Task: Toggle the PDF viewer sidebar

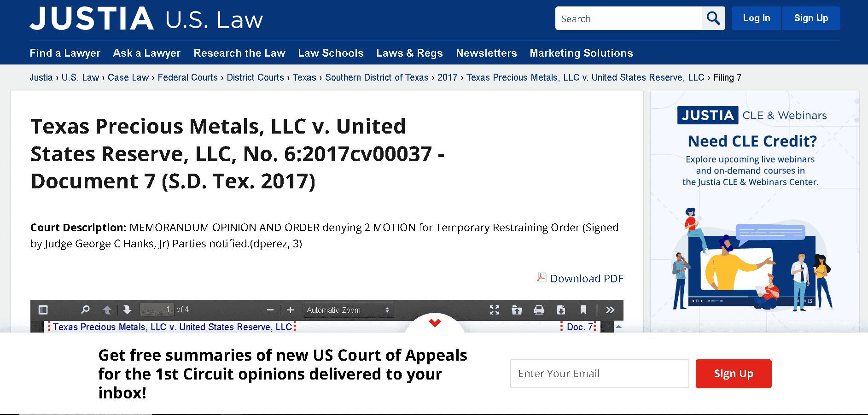Action: click(x=43, y=310)
